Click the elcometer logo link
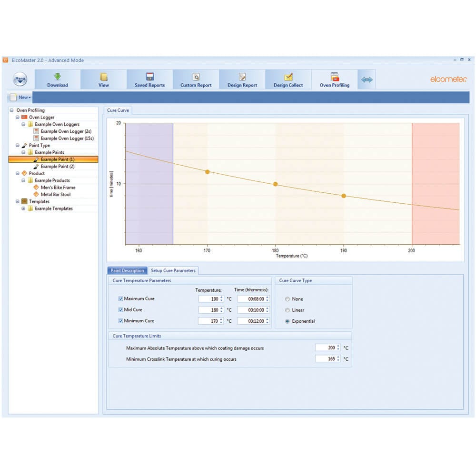This screenshot has height=476, width=476. tap(448, 79)
